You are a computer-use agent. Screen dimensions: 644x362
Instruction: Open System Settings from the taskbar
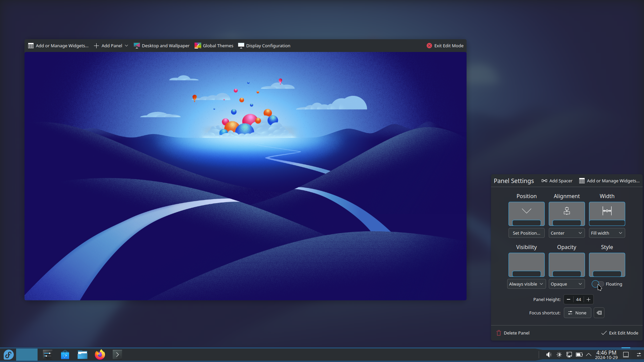(x=48, y=355)
